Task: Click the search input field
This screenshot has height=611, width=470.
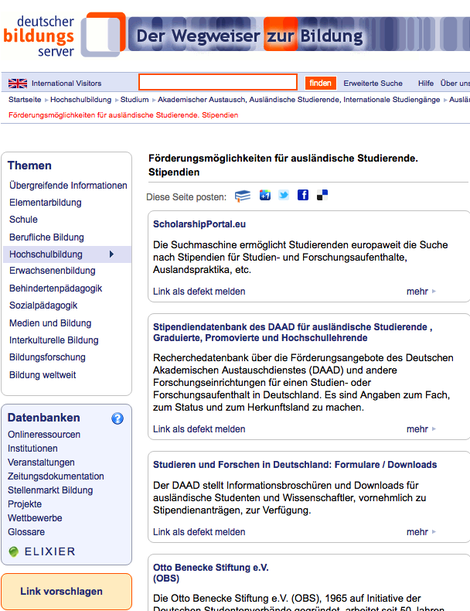Action: (x=218, y=82)
